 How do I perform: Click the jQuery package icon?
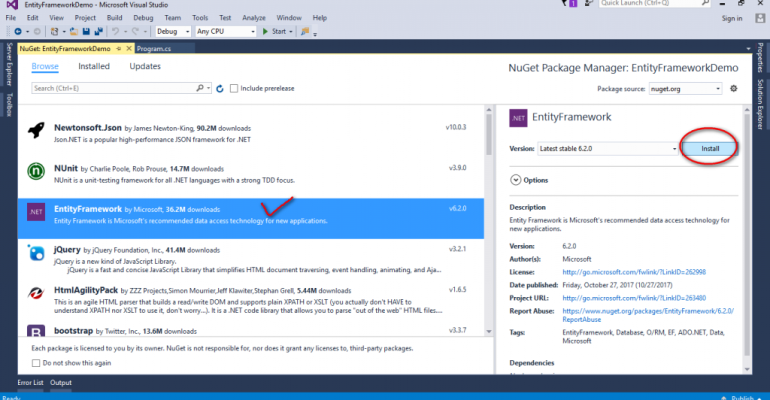pos(36,252)
